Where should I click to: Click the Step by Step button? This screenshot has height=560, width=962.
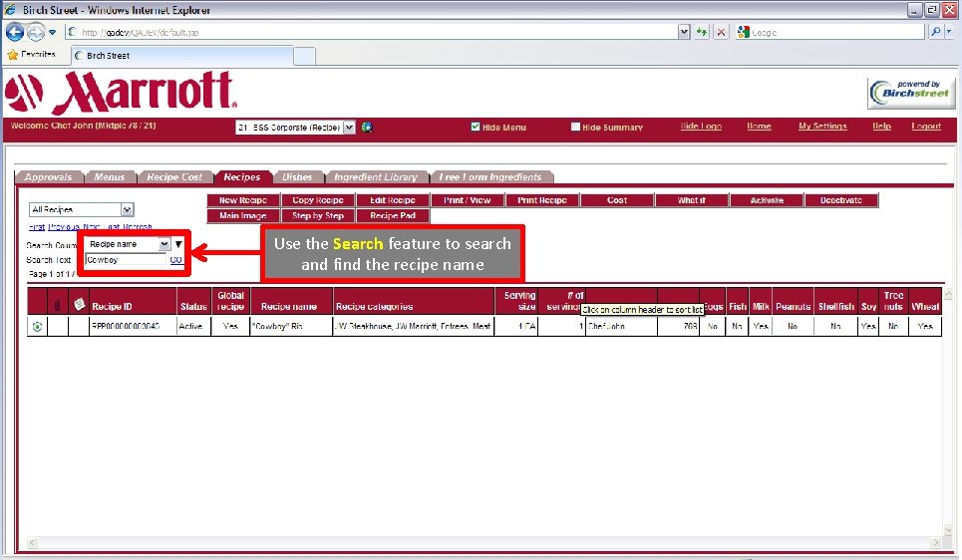318,215
